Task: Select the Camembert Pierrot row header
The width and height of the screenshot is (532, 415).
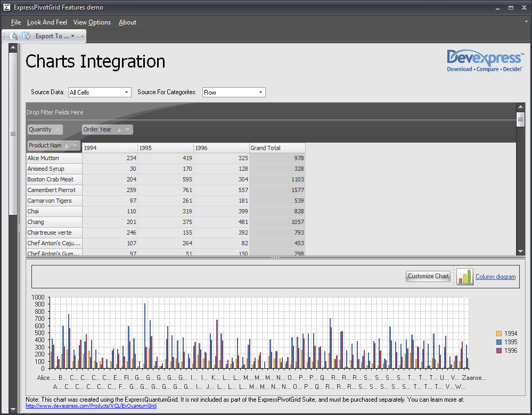Action: pyautogui.click(x=54, y=190)
